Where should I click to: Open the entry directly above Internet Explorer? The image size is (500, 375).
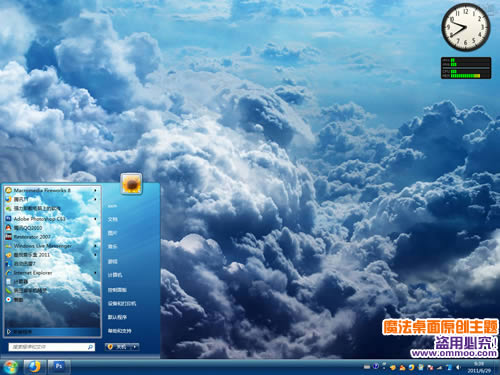pyautogui.click(x=52, y=264)
